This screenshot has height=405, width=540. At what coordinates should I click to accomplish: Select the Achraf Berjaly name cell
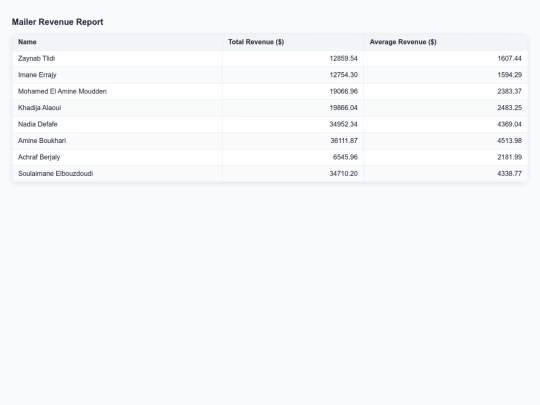point(117,157)
